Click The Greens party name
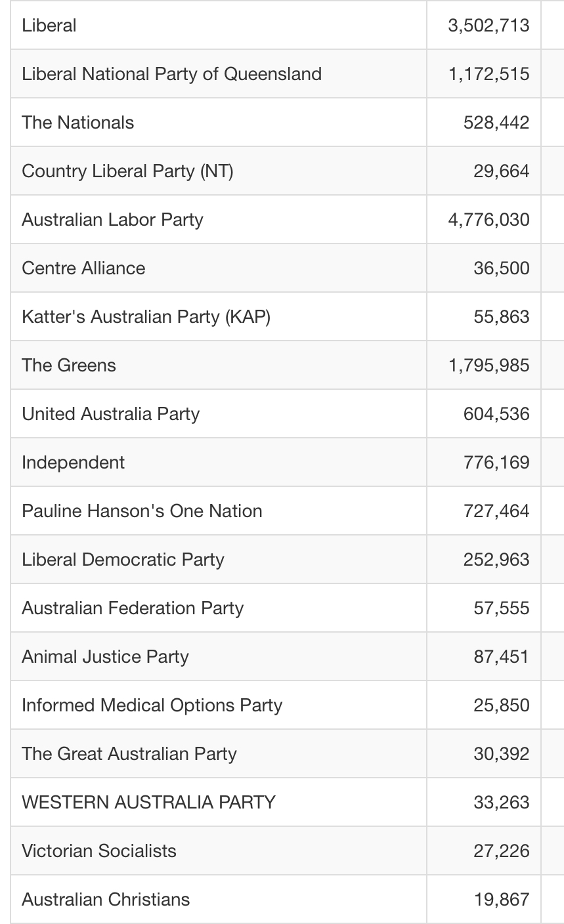 [x=69, y=365]
